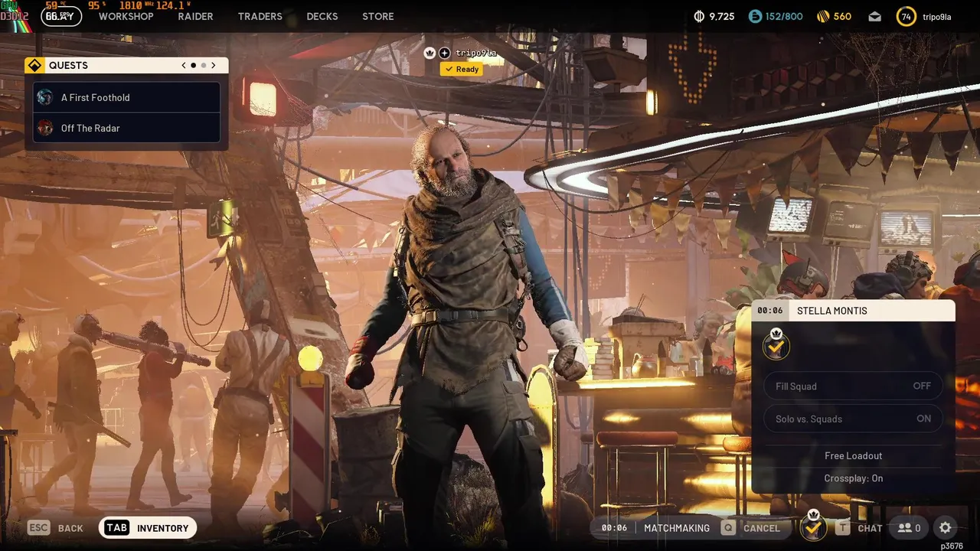Click the Q key hint icon
980x551 pixels.
click(x=728, y=528)
